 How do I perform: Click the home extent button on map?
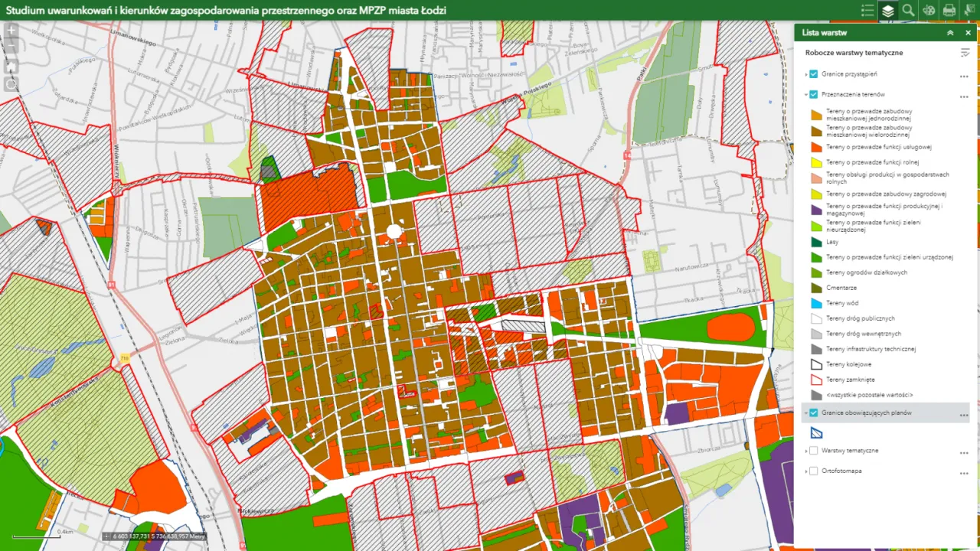coord(11,66)
